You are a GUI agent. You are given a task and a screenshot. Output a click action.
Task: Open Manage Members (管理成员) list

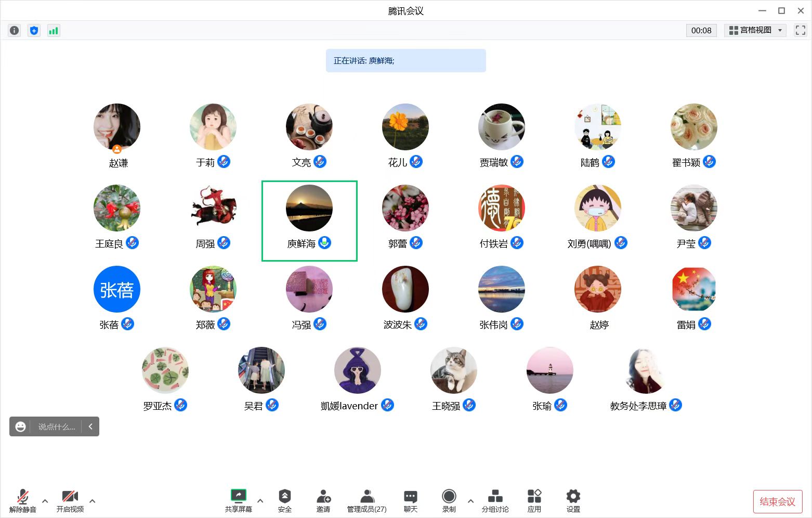tap(366, 500)
